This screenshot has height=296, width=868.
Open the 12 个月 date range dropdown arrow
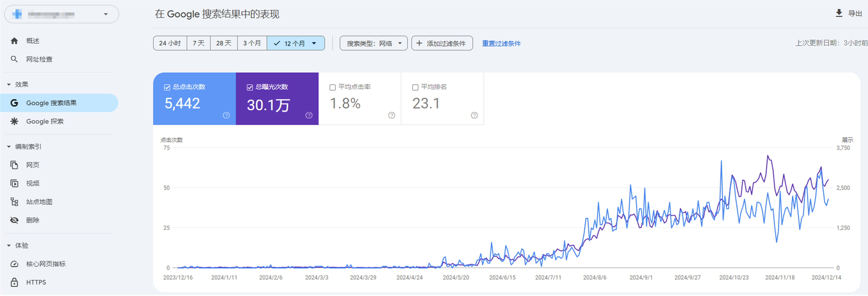click(x=314, y=43)
